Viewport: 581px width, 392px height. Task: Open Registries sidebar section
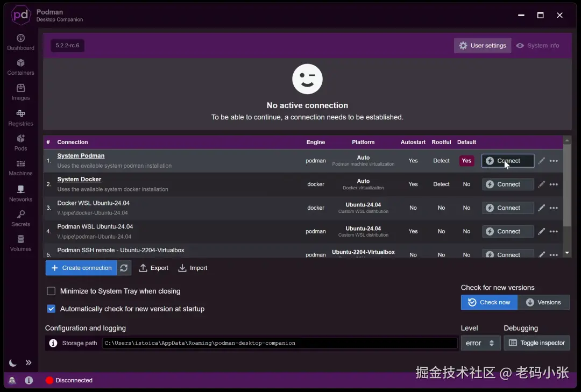coord(21,118)
